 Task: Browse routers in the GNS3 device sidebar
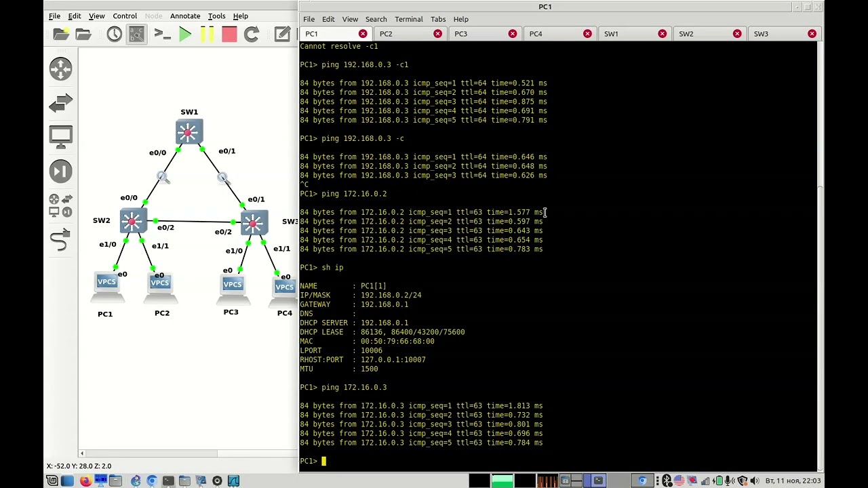(60, 68)
